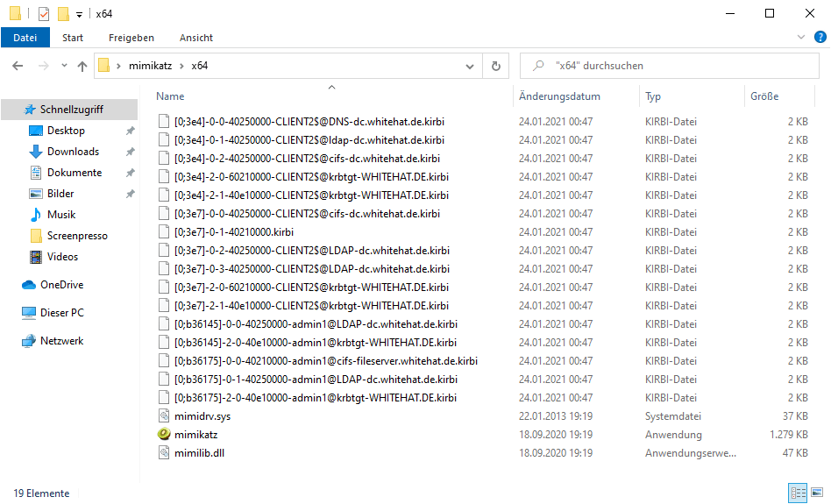Open the quick access toolbar customize dropdown
The height and width of the screenshot is (504, 831).
pyautogui.click(x=80, y=15)
